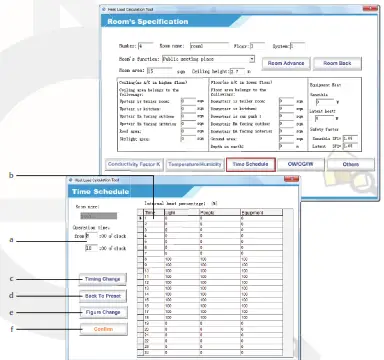Click the Equipment cell in time row 18

(x=262, y=317)
